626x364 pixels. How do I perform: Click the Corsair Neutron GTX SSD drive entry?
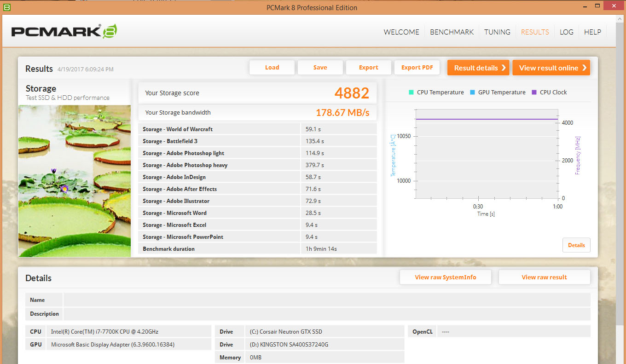286,332
